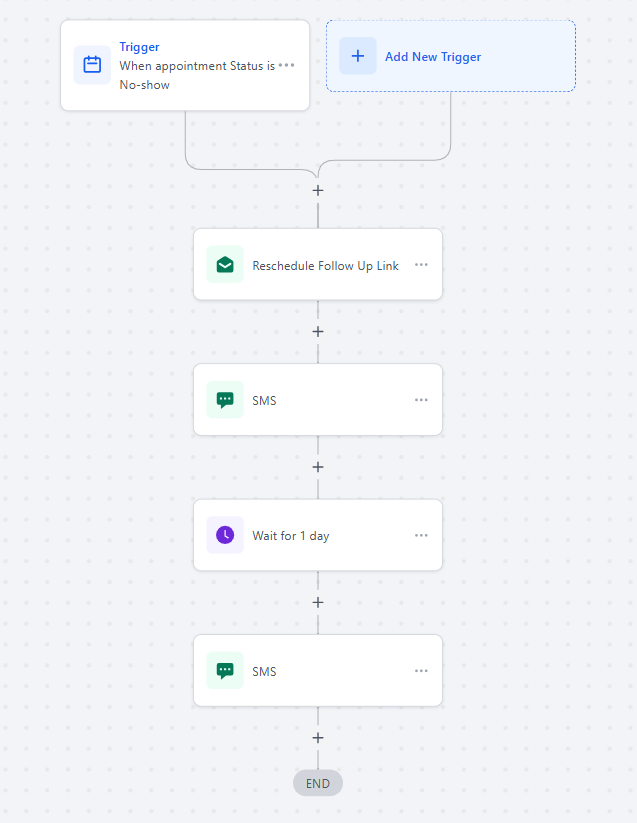The image size is (637, 823).
Task: Add a step just above Wait for 1 day
Action: [x=318, y=467]
